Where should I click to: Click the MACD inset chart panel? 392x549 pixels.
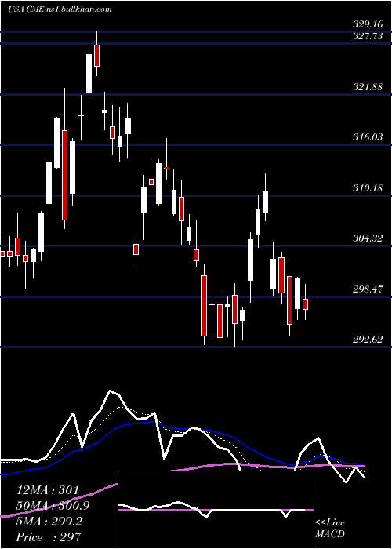(216, 510)
